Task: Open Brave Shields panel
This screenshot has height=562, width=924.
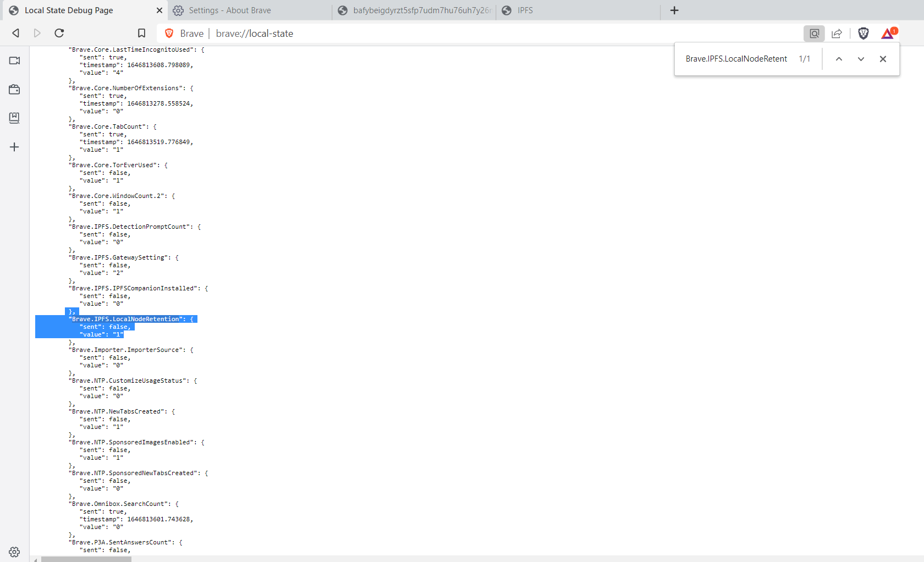Action: pos(863,33)
